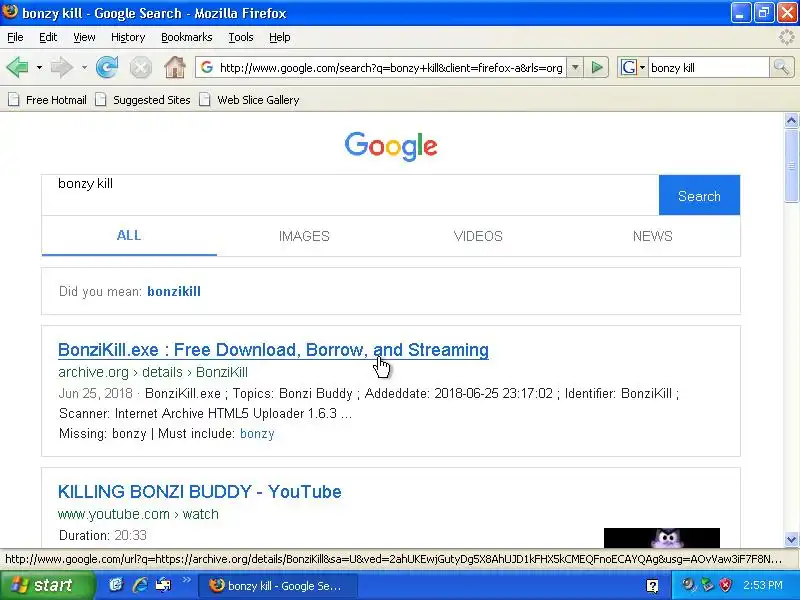Expand the URL bar history dropdown
Screen dimensions: 800x600
[x=575, y=67]
